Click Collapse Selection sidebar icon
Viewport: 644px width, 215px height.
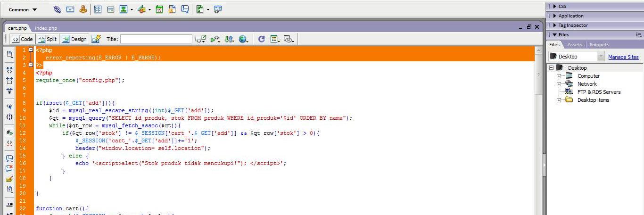pos(9,80)
